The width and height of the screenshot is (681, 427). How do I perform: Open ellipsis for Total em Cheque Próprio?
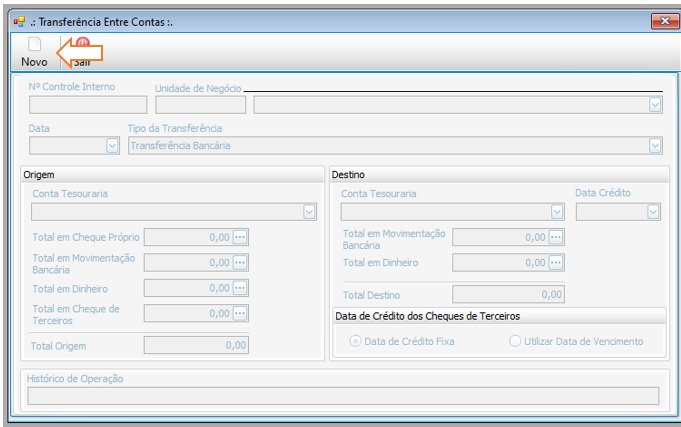tap(240, 237)
